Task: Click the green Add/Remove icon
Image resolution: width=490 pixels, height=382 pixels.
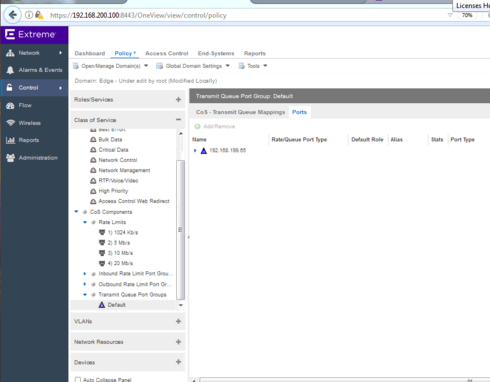Action: point(197,126)
